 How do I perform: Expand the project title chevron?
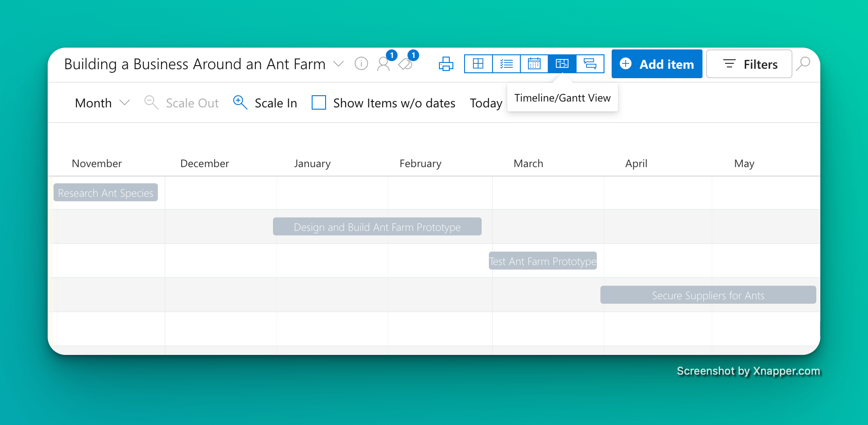pyautogui.click(x=339, y=64)
